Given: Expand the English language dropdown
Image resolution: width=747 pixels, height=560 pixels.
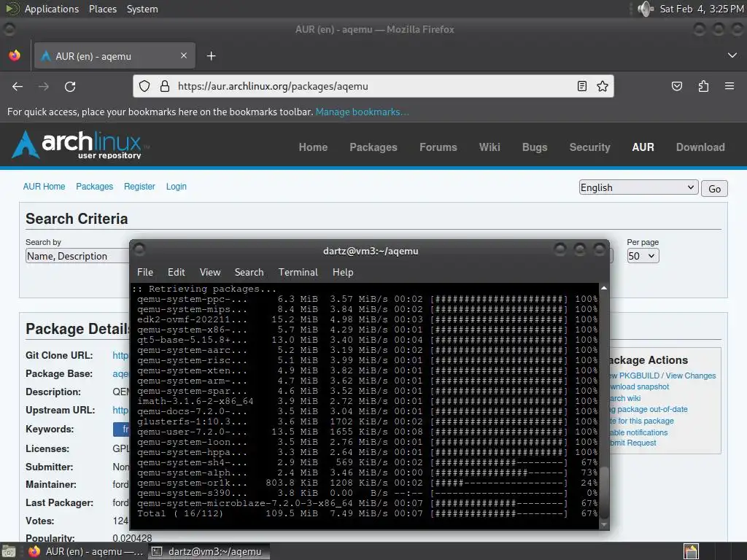Looking at the screenshot, I should (x=638, y=187).
